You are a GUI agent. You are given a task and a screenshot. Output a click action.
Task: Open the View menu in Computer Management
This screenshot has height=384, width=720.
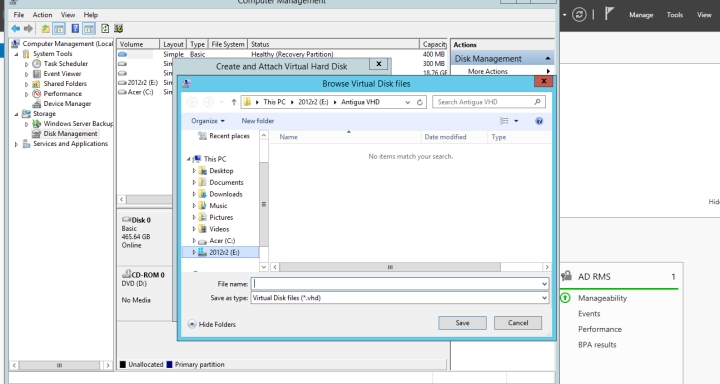(68, 15)
